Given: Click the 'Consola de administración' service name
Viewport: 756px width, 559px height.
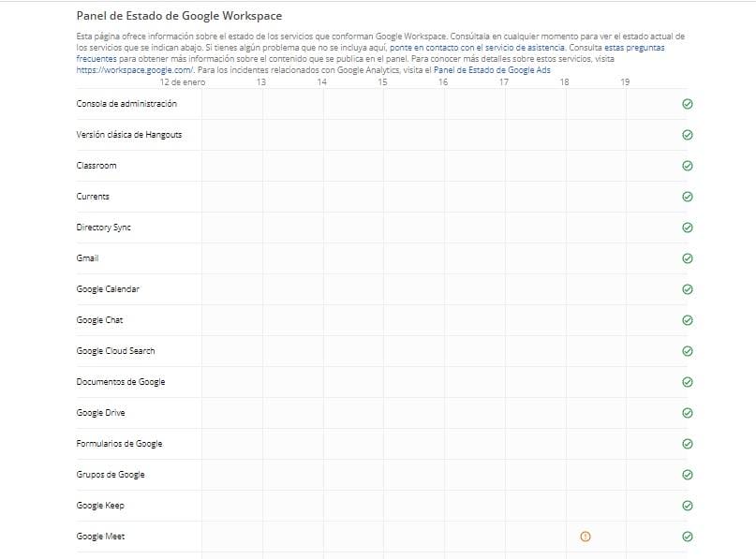Looking at the screenshot, I should coord(126,104).
